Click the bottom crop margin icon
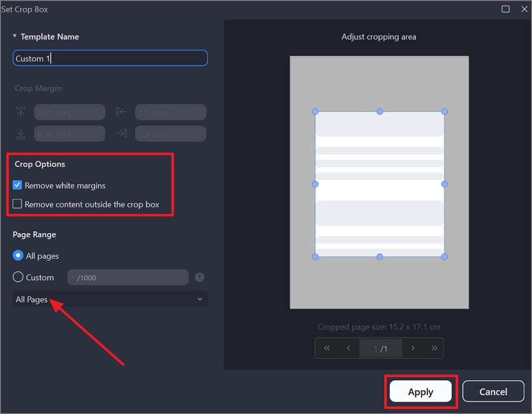Viewport: 532px width, 414px height. click(21, 134)
